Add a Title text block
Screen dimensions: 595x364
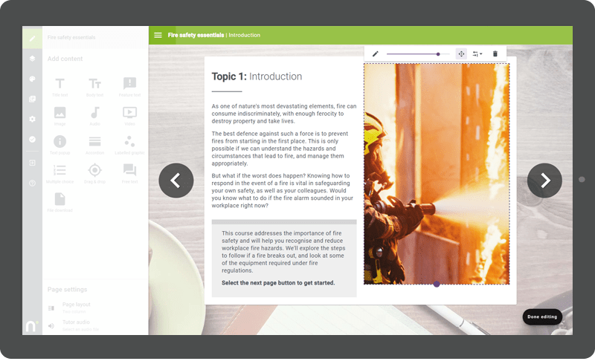(x=59, y=85)
